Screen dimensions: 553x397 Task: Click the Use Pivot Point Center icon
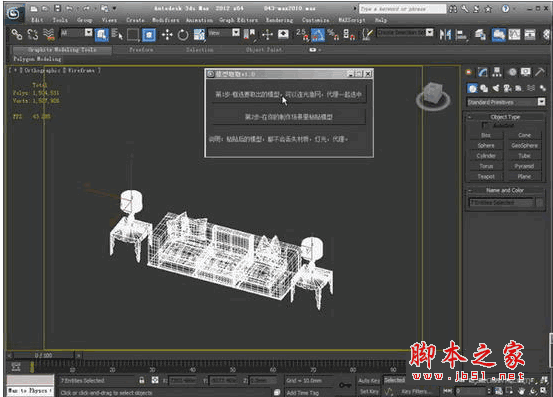click(x=249, y=34)
